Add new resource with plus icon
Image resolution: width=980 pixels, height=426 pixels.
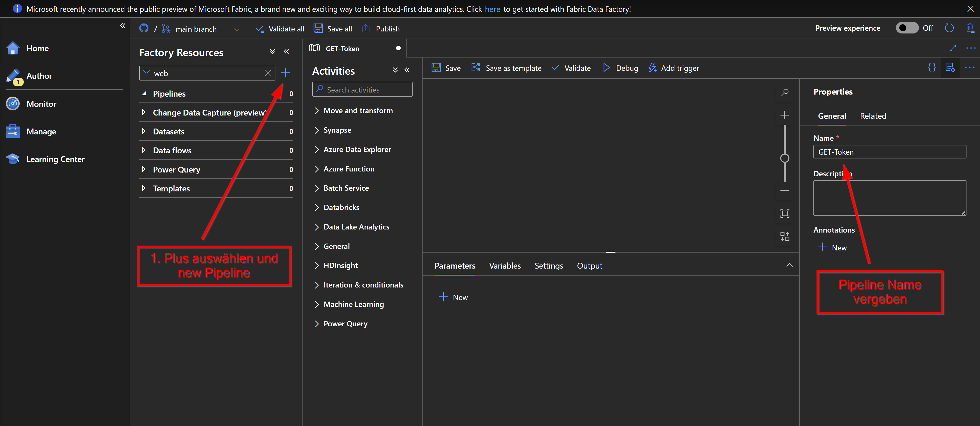285,72
